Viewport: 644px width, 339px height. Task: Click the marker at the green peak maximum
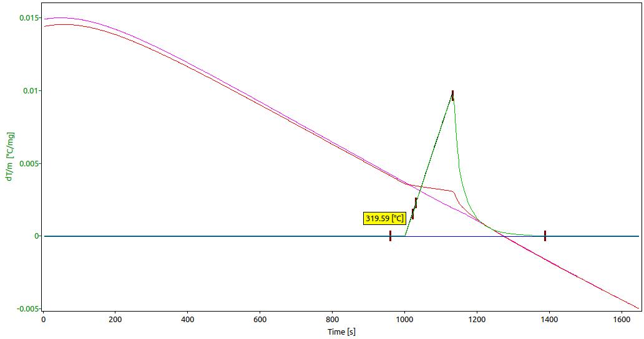click(452, 95)
